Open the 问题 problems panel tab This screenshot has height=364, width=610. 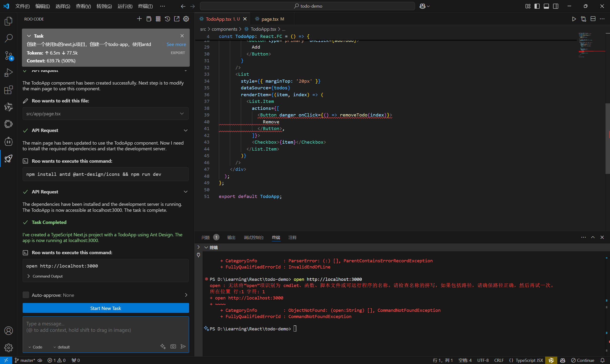coord(206,238)
